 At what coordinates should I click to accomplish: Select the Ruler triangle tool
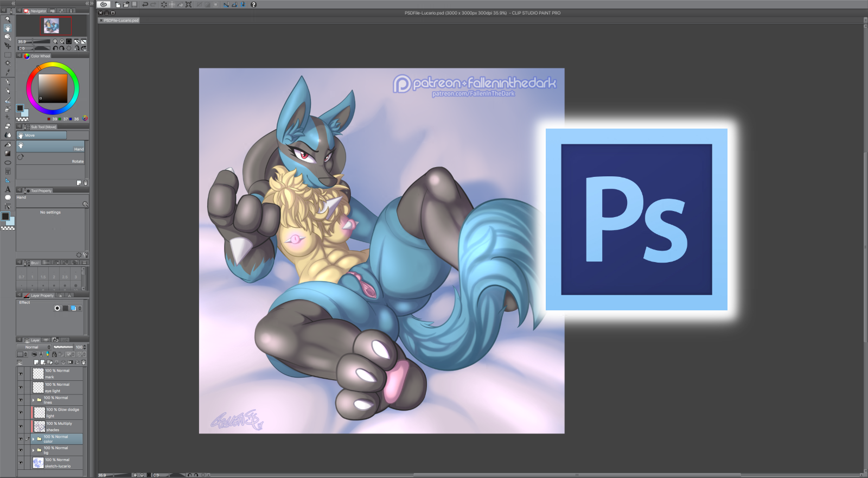tap(8, 180)
